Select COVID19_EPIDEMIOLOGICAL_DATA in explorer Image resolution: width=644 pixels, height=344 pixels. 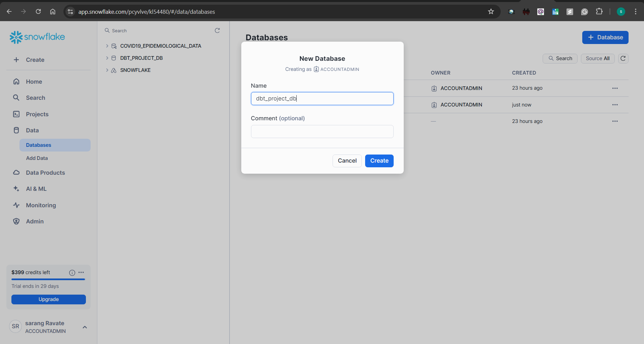click(161, 46)
